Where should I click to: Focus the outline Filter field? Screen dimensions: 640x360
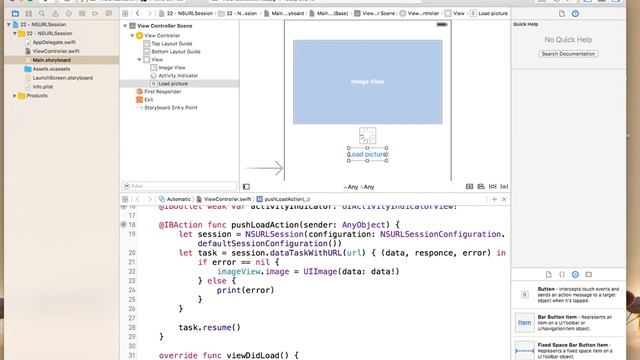179,186
